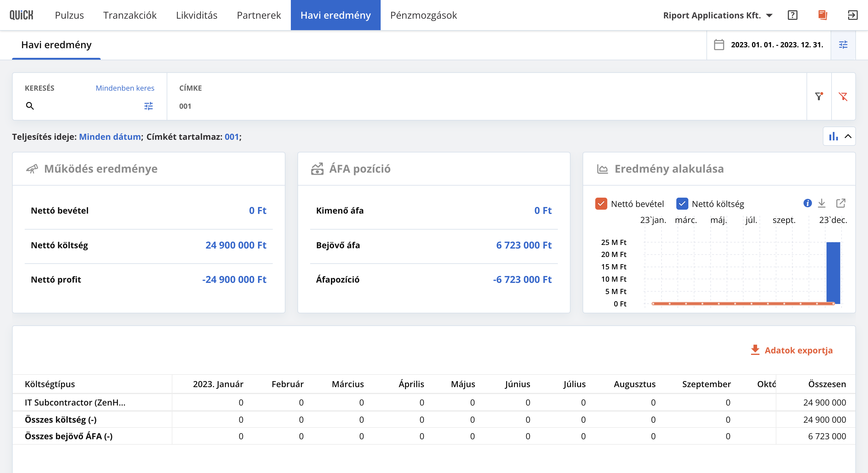Click the search magnifier icon
This screenshot has width=868, height=473.
click(30, 106)
